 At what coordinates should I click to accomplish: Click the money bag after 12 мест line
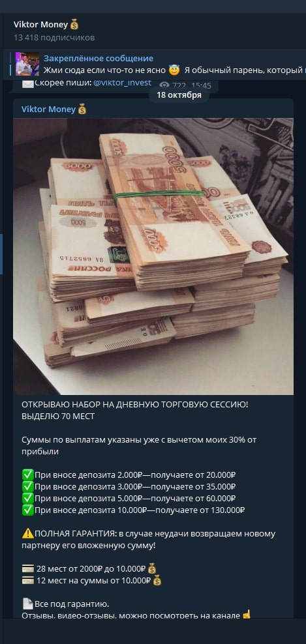coord(157,581)
